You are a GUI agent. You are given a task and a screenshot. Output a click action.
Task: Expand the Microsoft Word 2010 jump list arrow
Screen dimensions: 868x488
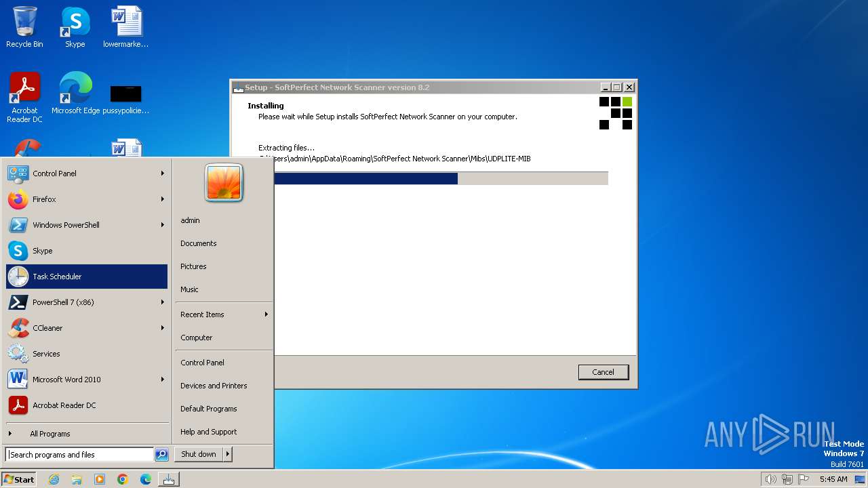(x=163, y=380)
